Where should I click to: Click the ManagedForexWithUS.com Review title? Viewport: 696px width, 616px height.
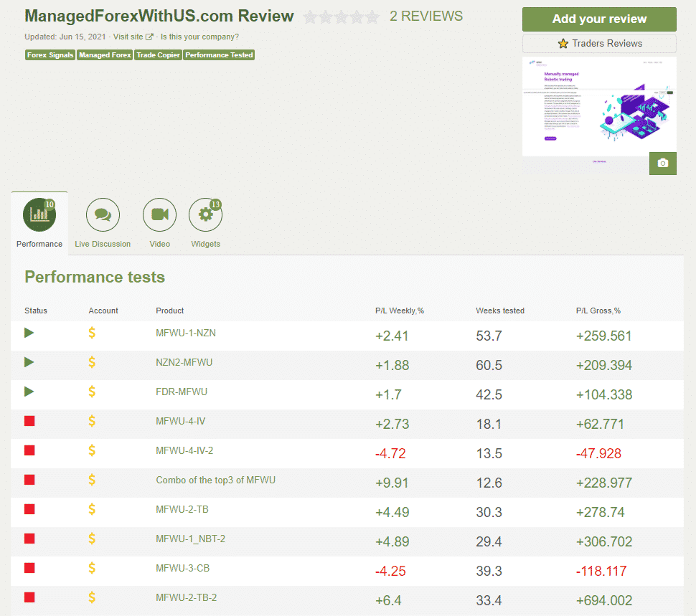point(159,16)
